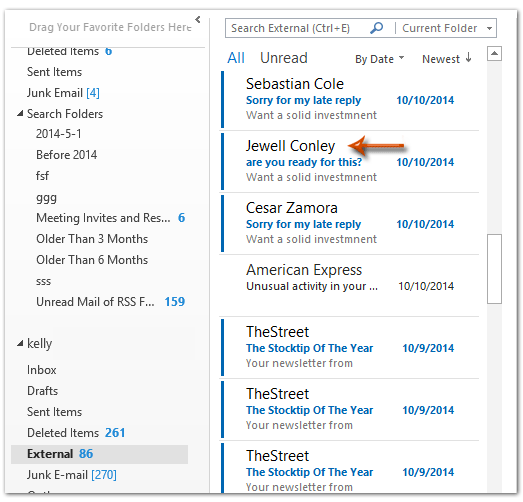Open kelly's Deleted Items 261 folder
Image resolution: width=523 pixels, height=502 pixels.
tap(76, 433)
